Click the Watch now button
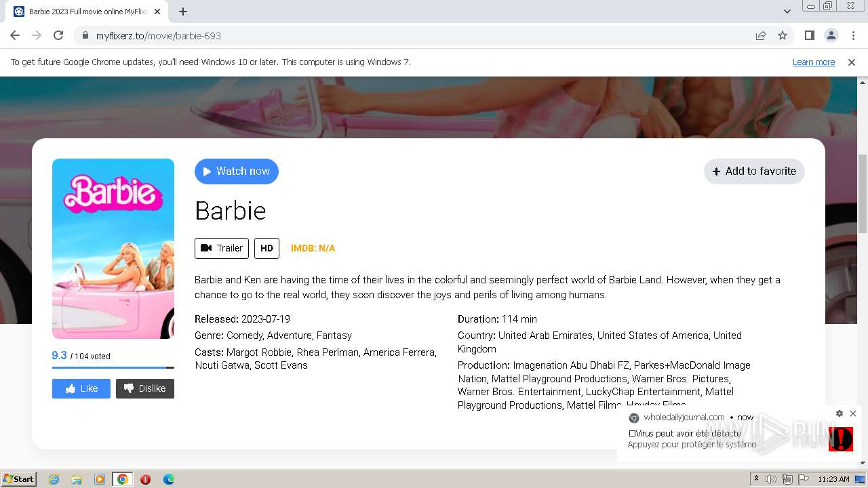The image size is (868, 488). point(237,171)
